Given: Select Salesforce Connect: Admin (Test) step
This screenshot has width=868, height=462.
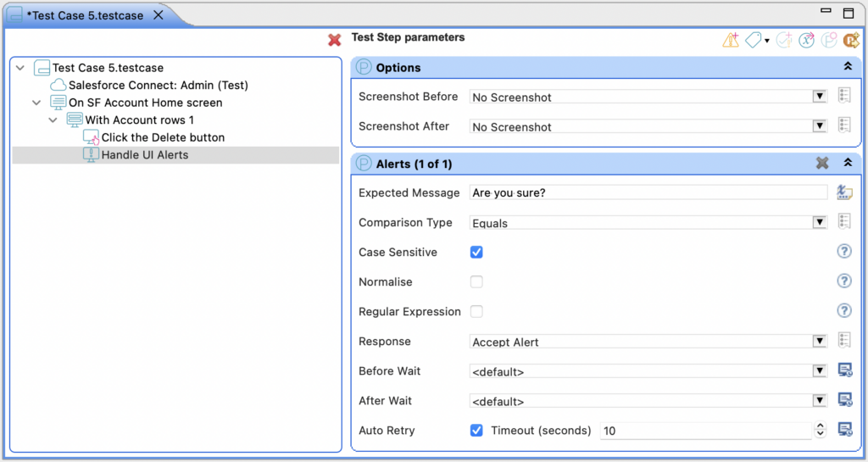Looking at the screenshot, I should click(x=159, y=86).
